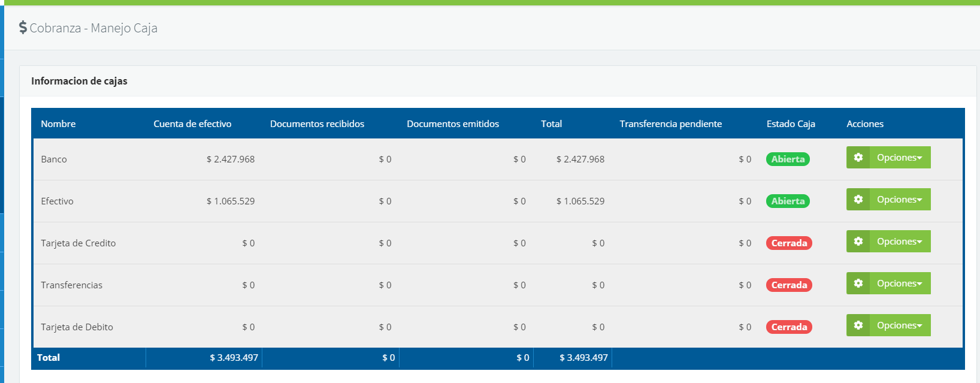Click the gear icon in the Banco row
Screen dimensions: 980x383
tap(858, 158)
